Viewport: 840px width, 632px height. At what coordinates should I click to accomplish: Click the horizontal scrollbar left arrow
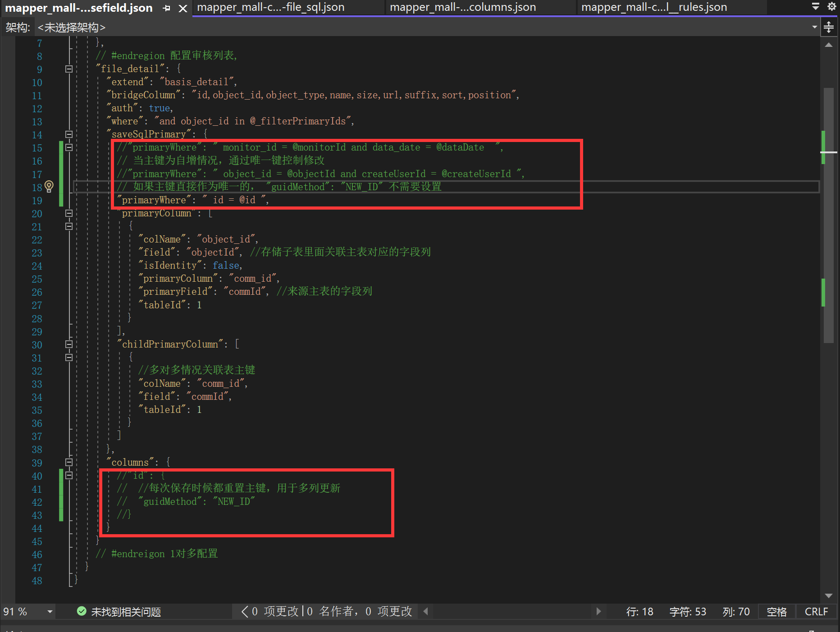[426, 611]
